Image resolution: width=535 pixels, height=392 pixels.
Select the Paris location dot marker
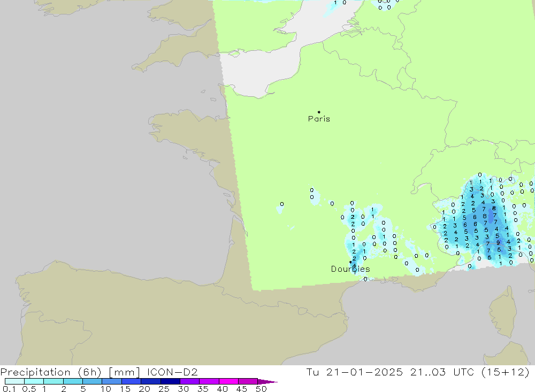point(319,112)
